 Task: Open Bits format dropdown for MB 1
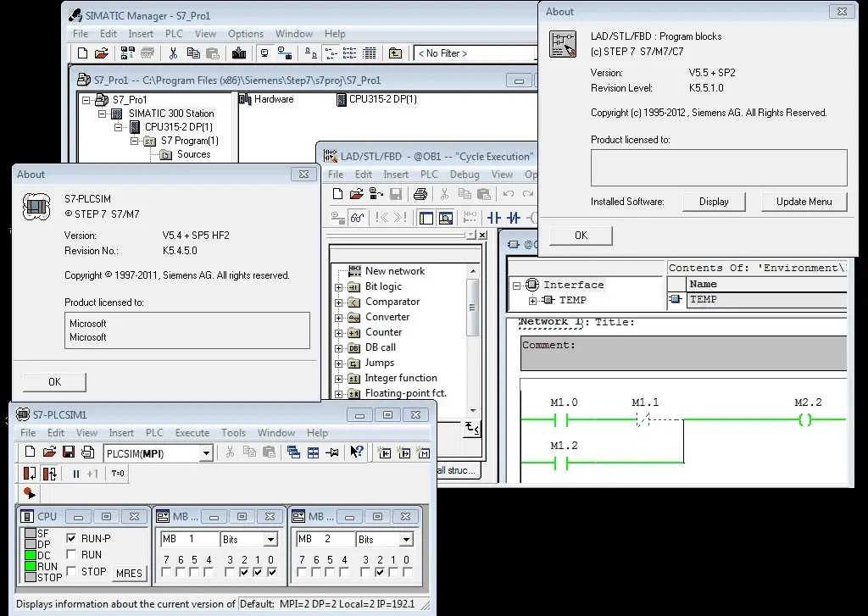pyautogui.click(x=270, y=539)
